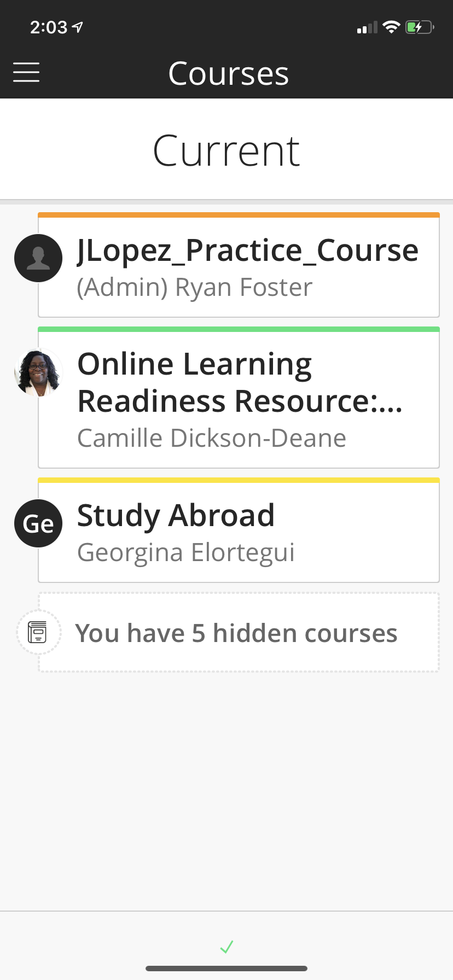Open the Study Abroad course

[x=176, y=515]
